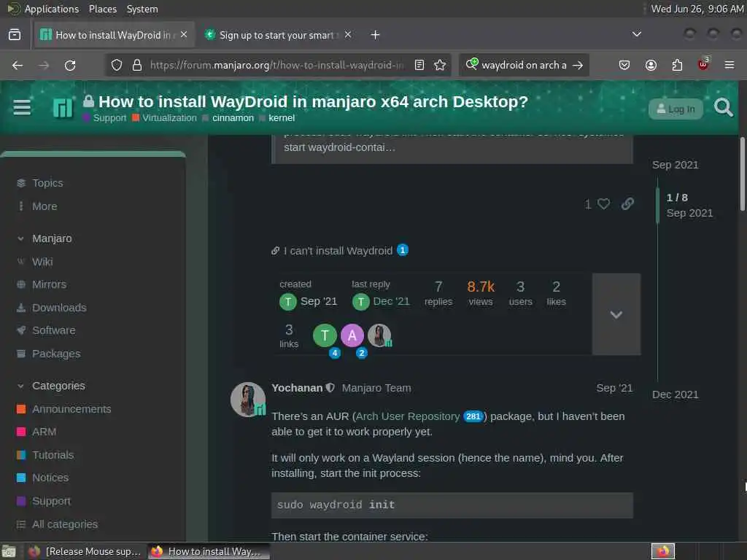Open the Applications menu
Viewport: 747px width, 560px height.
point(52,9)
